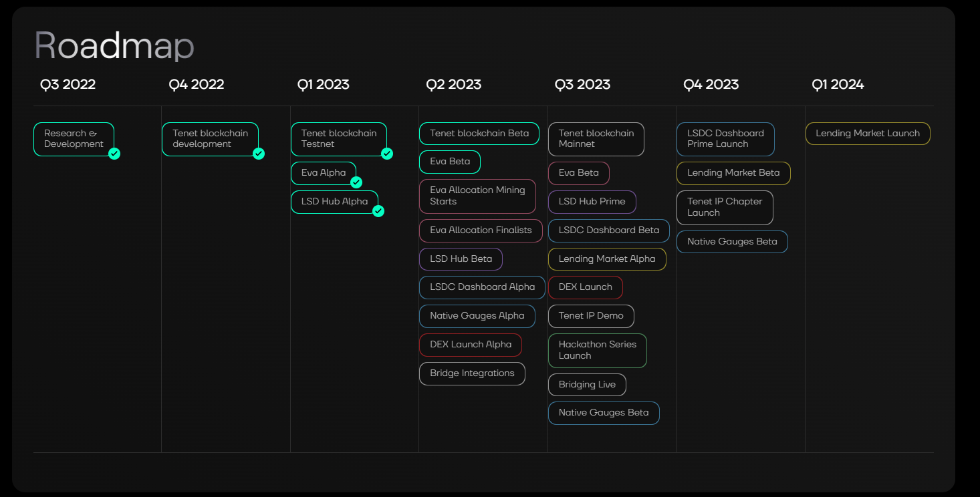Click the checkmark on Tenet blockchain development
Image resolution: width=980 pixels, height=497 pixels.
click(259, 154)
